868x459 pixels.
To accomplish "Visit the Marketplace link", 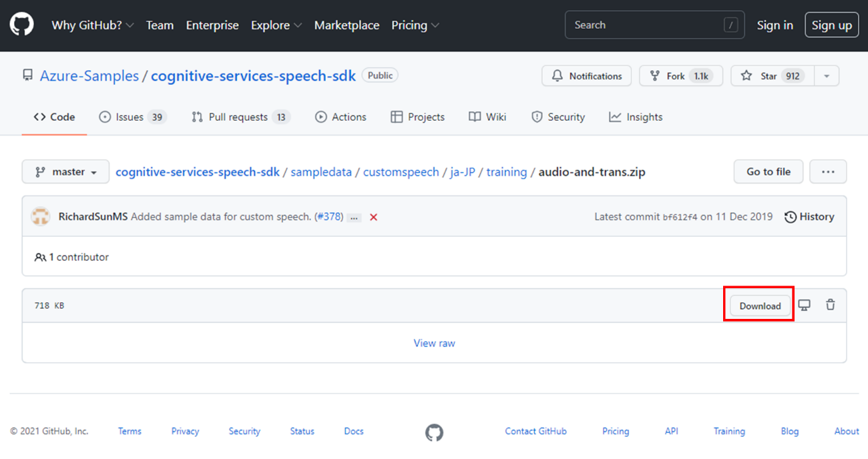I will click(x=347, y=25).
